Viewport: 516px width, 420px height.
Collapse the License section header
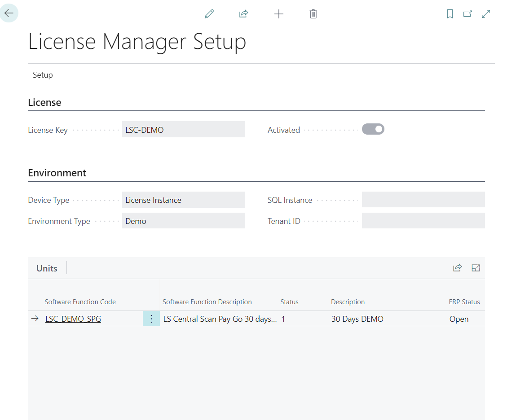tap(44, 102)
